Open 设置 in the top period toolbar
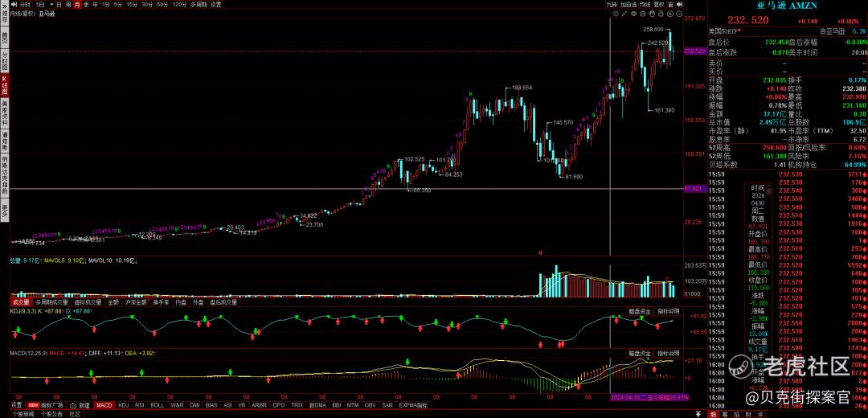The width and height of the screenshot is (868, 418). (216, 4)
